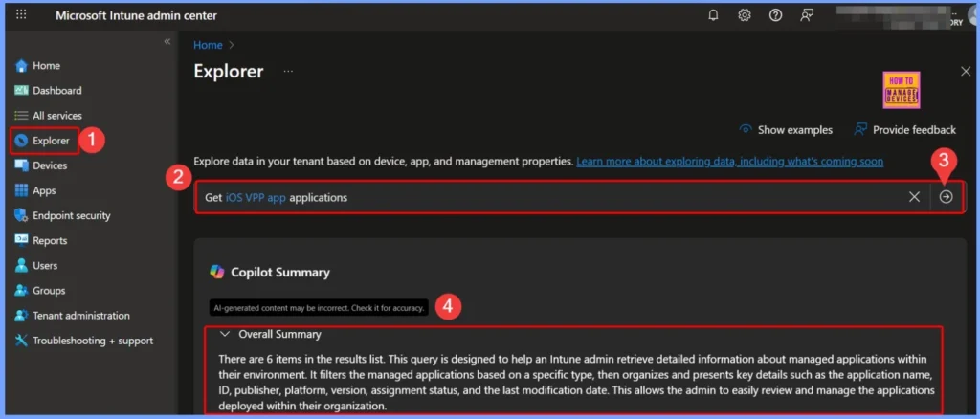Open Tenant administration section
Screen dimensions: 980x419
pos(81,316)
